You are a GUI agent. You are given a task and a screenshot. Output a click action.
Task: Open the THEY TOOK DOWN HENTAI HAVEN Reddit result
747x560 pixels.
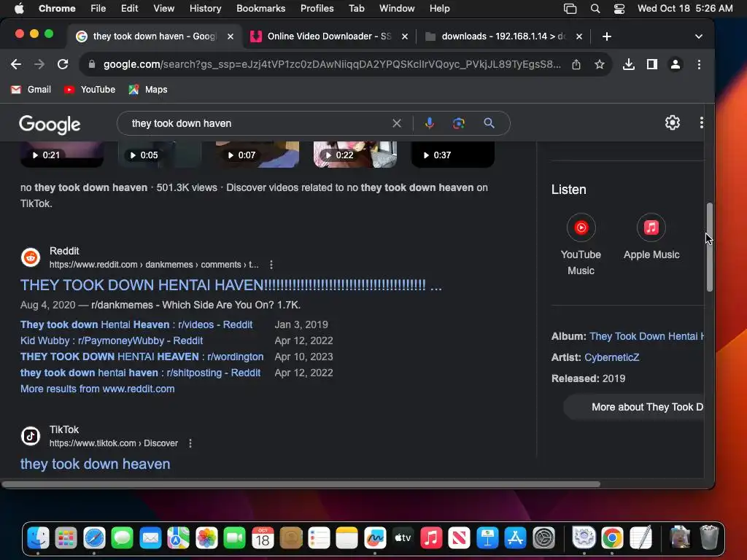pyautogui.click(x=231, y=285)
